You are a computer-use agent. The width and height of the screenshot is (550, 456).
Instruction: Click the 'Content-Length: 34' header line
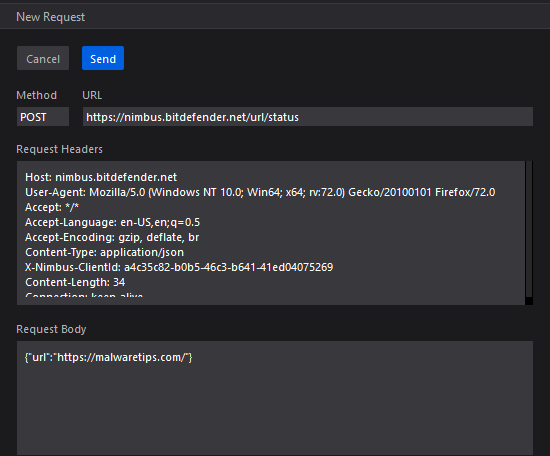(x=75, y=282)
